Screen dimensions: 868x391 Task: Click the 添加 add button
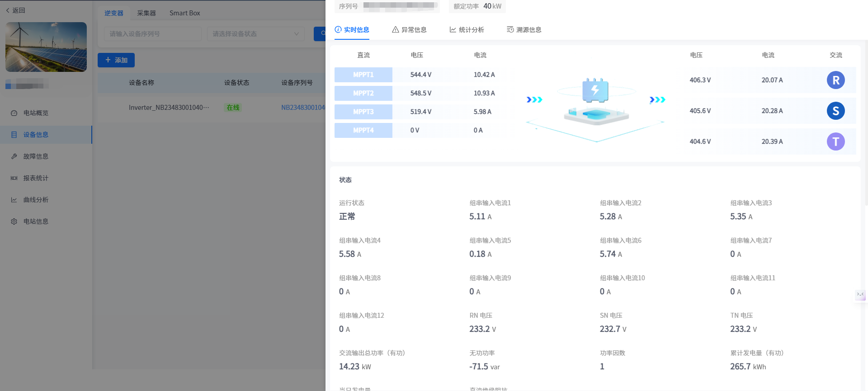116,60
